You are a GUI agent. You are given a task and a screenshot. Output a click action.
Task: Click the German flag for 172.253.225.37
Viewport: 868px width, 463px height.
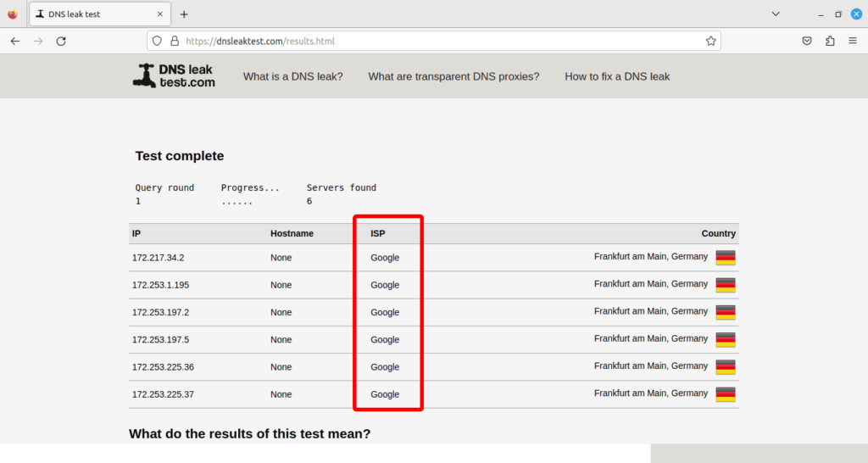point(726,394)
